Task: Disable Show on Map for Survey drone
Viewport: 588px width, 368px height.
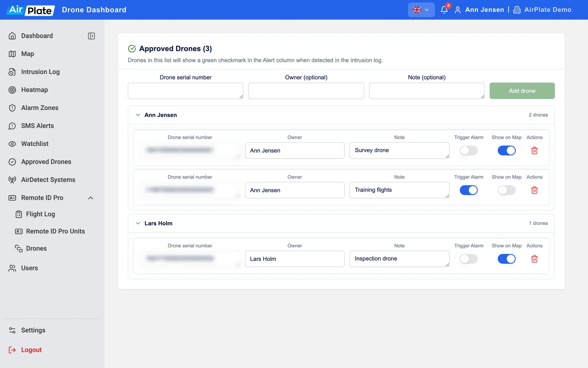Action: point(506,151)
